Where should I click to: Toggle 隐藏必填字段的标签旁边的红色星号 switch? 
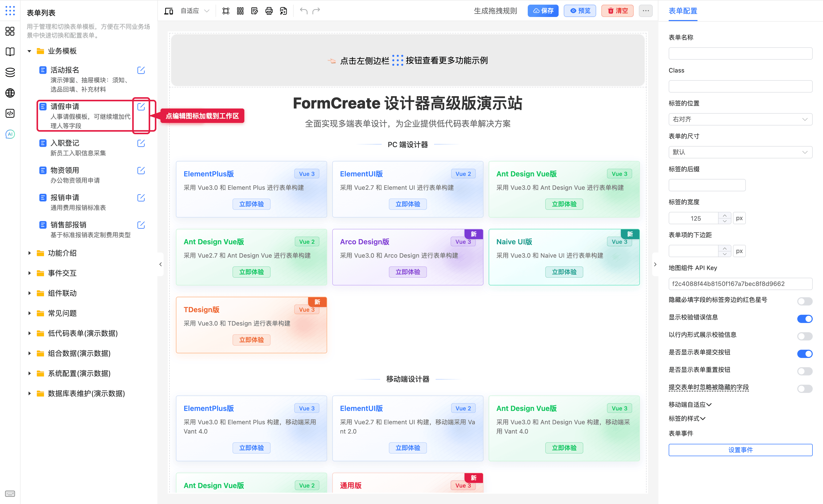tap(805, 301)
